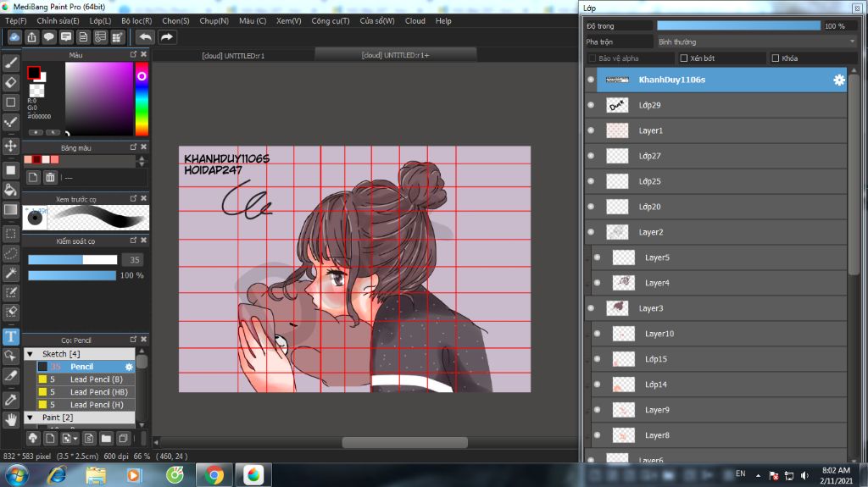868x487 pixels.
Task: Click the Độ trong opacity slider
Action: pos(738,25)
